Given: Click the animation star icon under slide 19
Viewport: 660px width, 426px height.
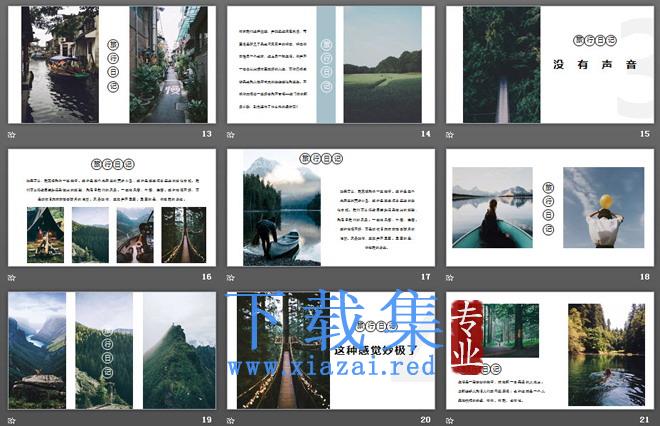Looking at the screenshot, I should 12,421.
